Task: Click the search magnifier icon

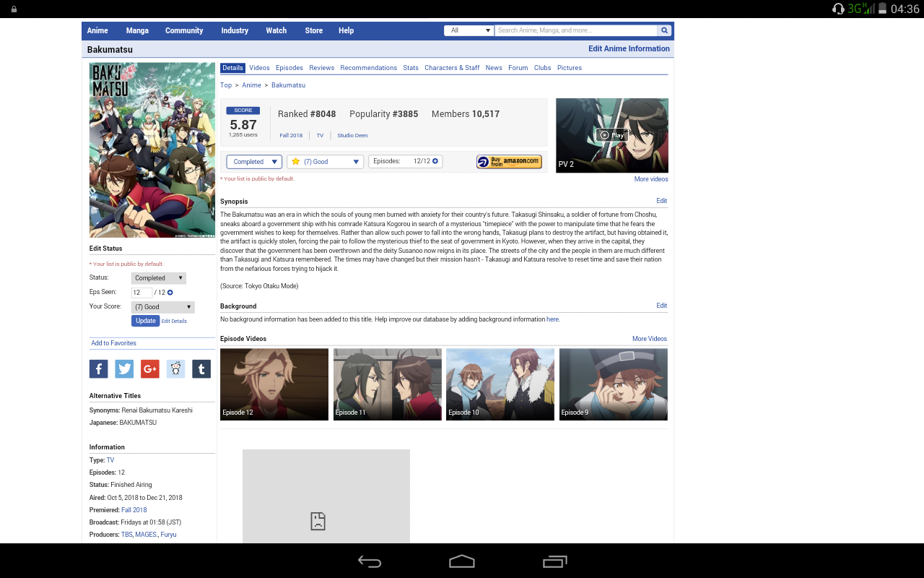Action: (664, 30)
